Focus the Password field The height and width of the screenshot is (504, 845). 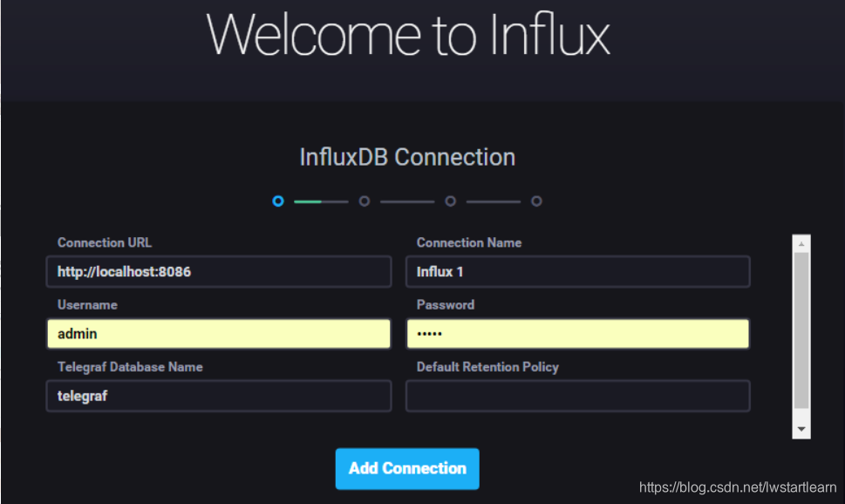(577, 334)
